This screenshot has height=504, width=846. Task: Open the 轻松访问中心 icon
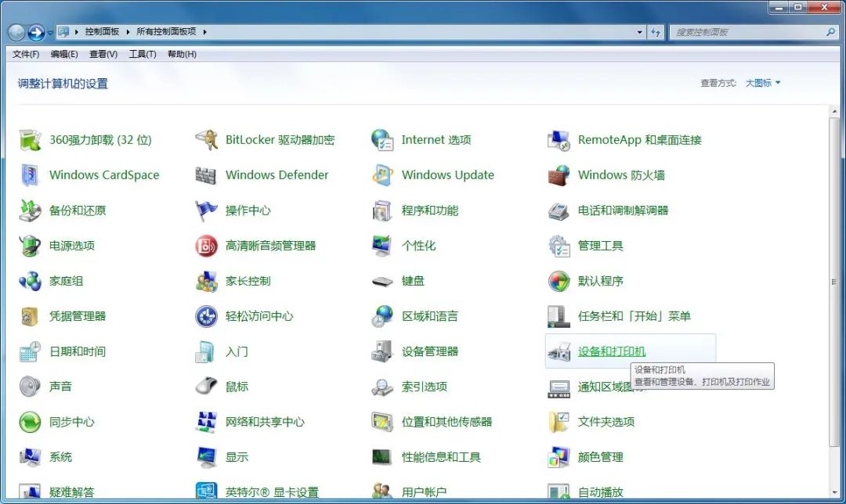(206, 316)
